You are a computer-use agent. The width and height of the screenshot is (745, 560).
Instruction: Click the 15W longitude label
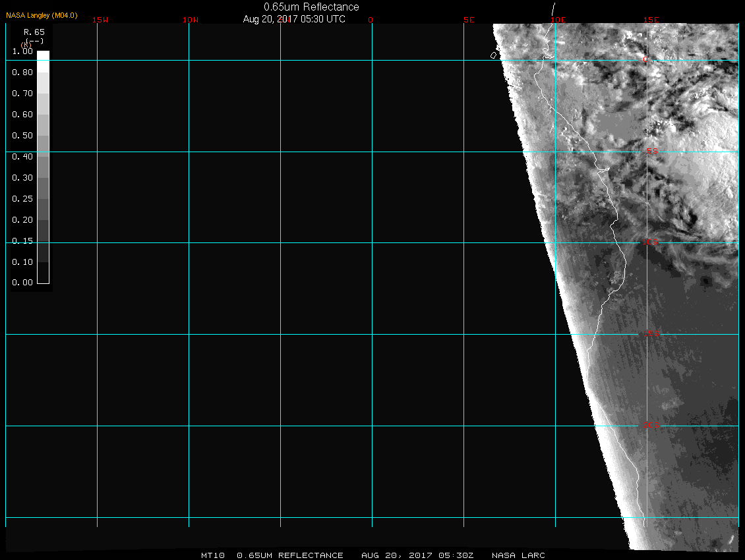click(100, 20)
